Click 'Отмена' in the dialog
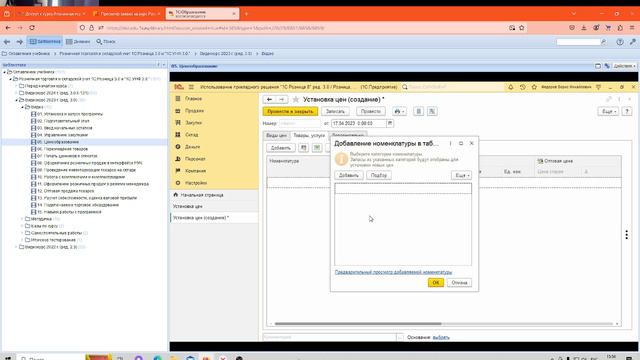640x360 pixels. click(459, 282)
